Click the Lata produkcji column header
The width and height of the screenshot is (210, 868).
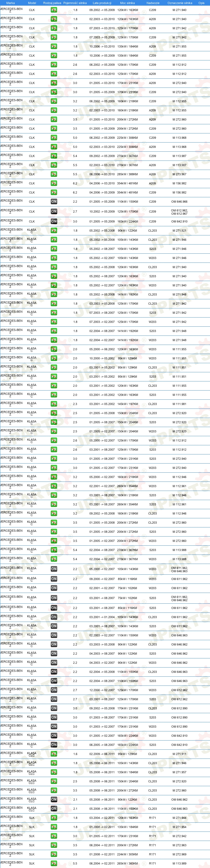point(102,3)
